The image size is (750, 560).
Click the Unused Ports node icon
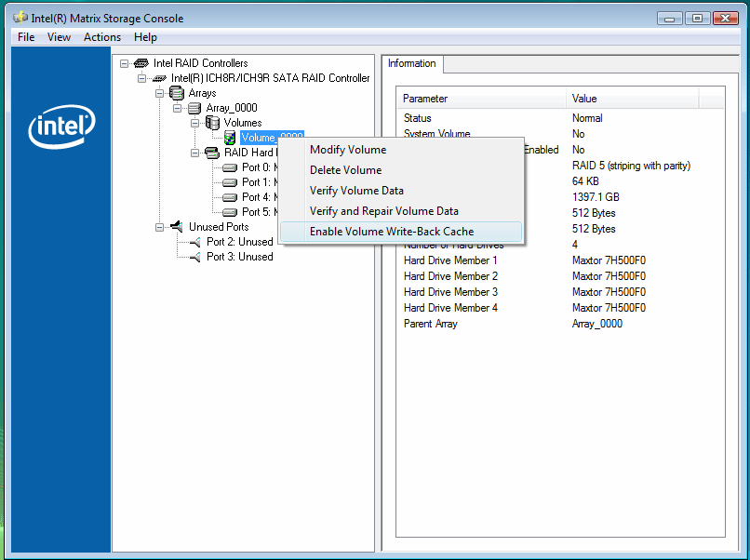click(177, 227)
